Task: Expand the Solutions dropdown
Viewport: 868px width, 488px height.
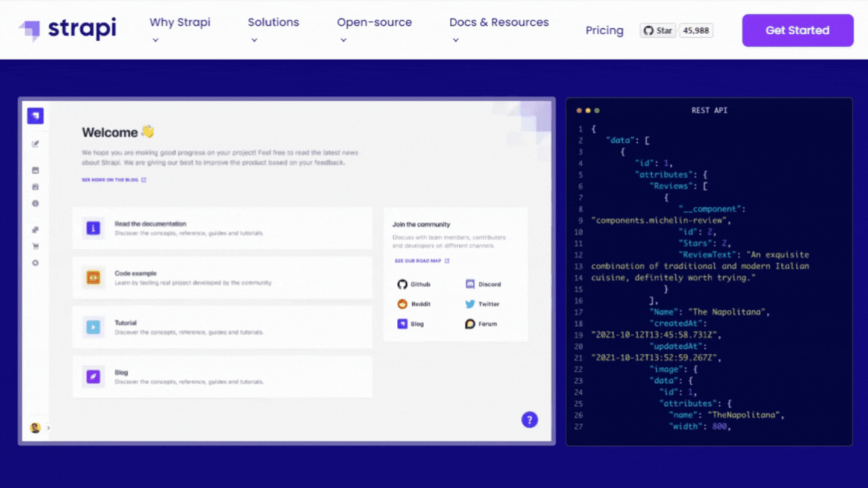Action: (273, 22)
